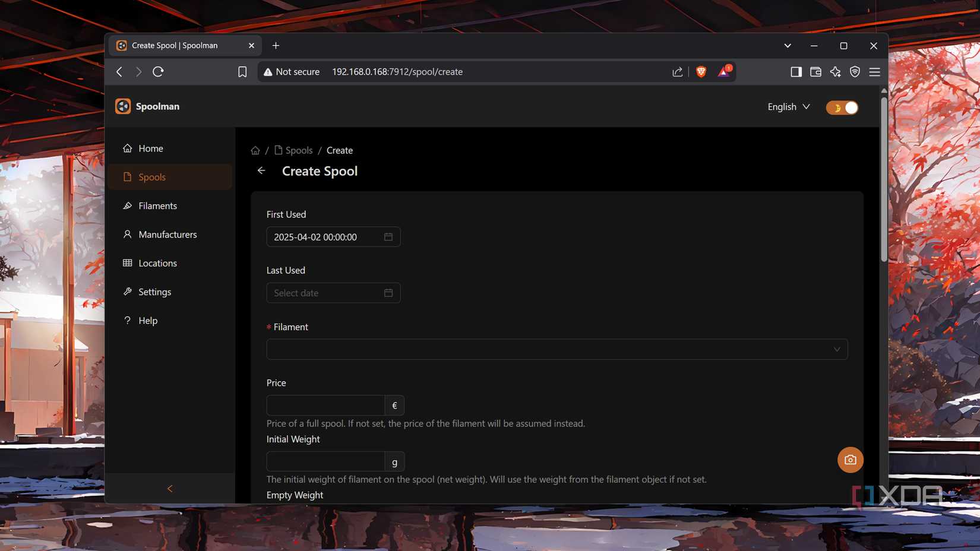This screenshot has width=980, height=551.
Task: Click inside the Price input field
Action: click(325, 405)
